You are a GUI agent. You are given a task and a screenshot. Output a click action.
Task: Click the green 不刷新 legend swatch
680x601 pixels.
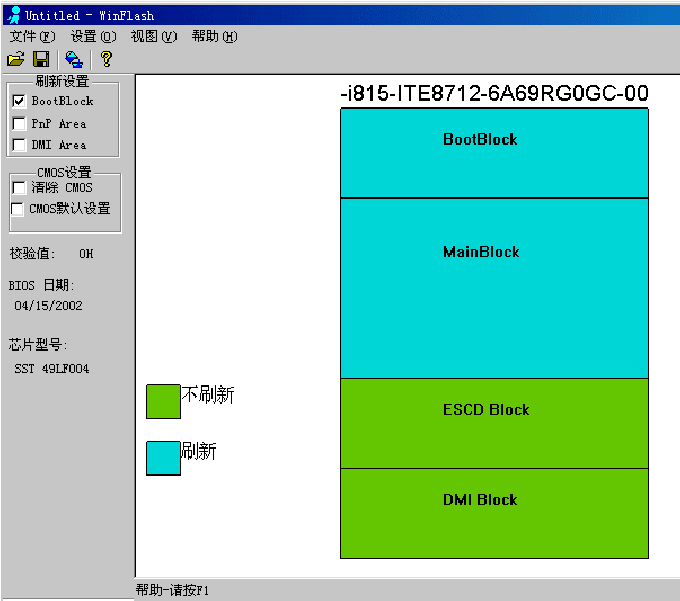pos(163,401)
